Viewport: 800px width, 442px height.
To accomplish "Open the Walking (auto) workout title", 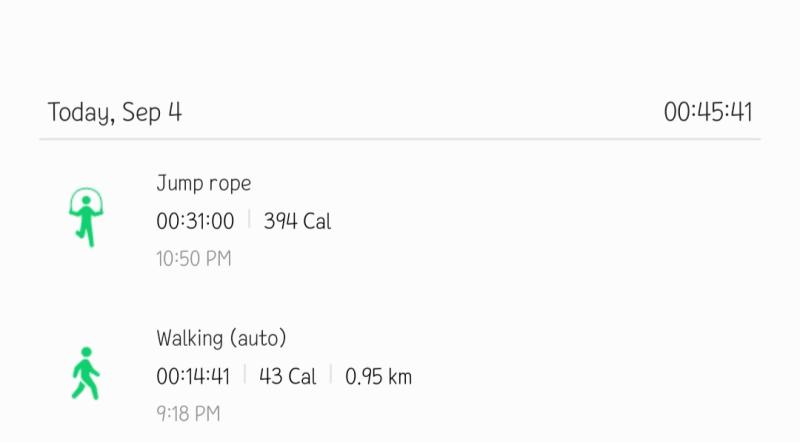I will [221, 338].
